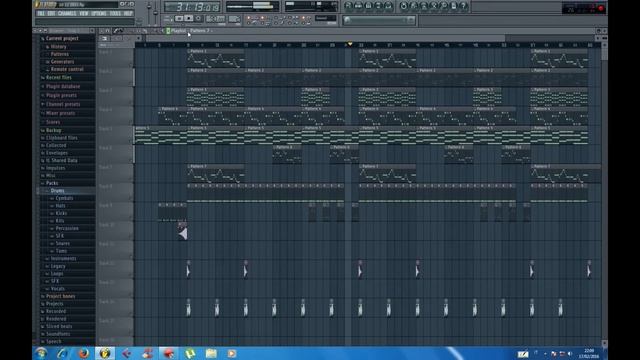Click the song time display
Image resolution: width=640 pixels, height=360 pixels.
tap(193, 7)
